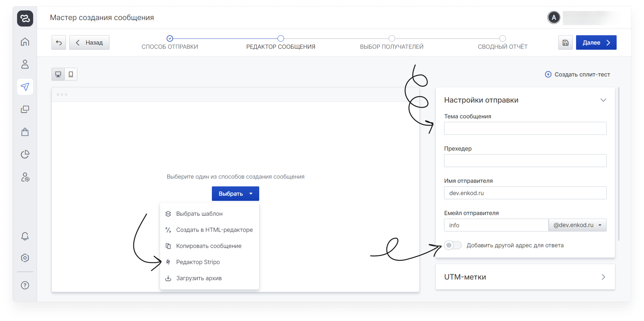The height and width of the screenshot is (321, 644).
Task: Collapse the Настройки отправки panel
Action: pos(603,100)
